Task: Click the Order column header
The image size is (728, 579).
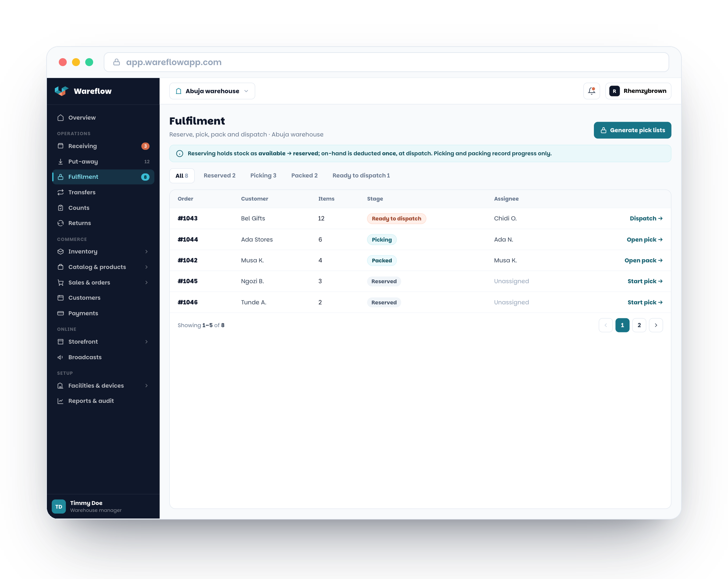Action: [185, 199]
